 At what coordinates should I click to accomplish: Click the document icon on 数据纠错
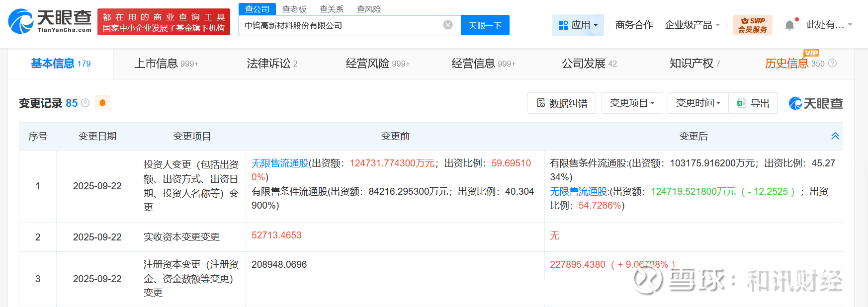[x=541, y=103]
